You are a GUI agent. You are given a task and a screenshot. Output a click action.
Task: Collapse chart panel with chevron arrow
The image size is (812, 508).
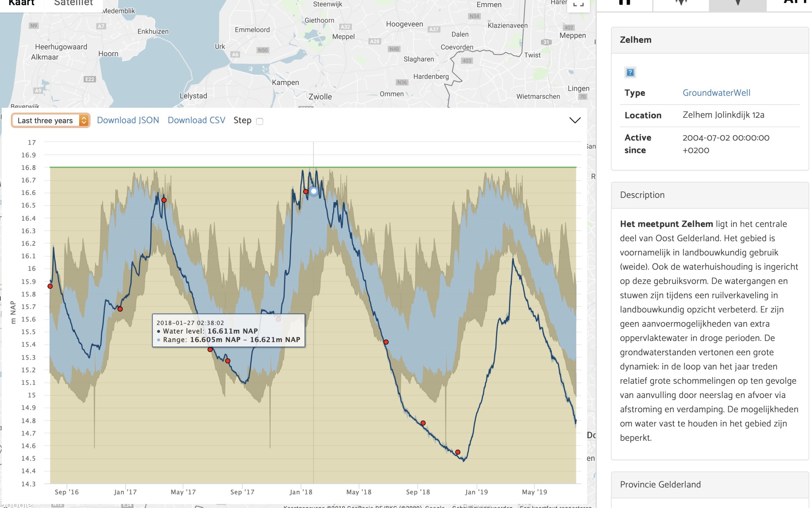point(575,120)
